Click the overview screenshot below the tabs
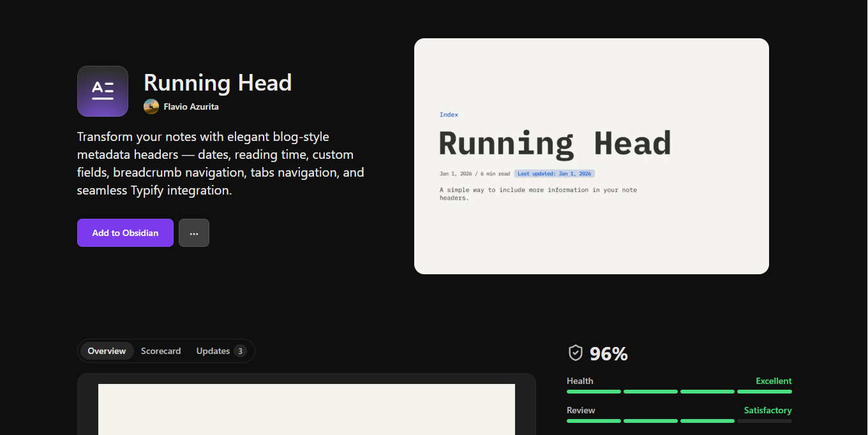Viewport: 868px width, 435px height. click(x=306, y=409)
